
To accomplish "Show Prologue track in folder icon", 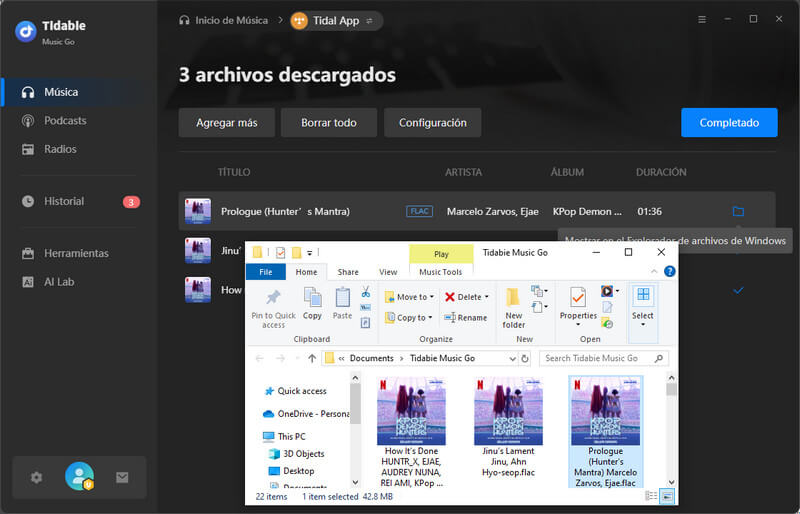I will click(x=738, y=211).
